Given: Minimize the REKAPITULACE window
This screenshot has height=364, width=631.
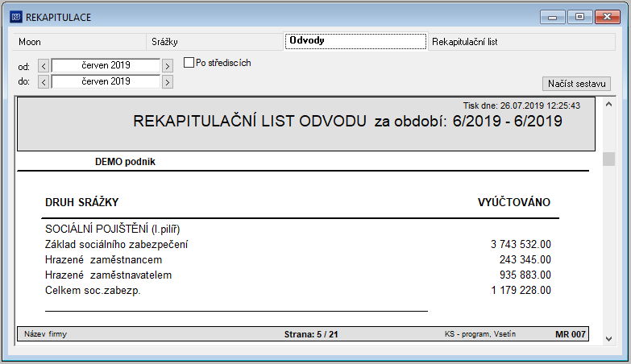Looking at the screenshot, I should coord(553,17).
